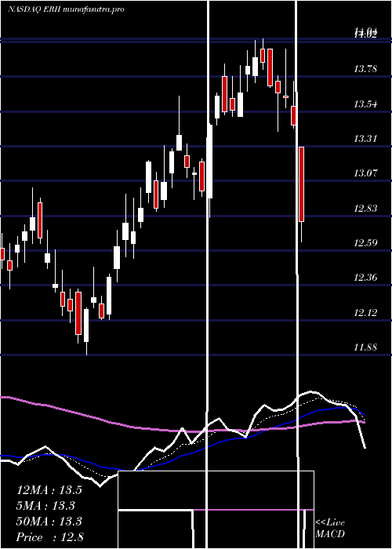Click the 12.59 price axis label

365,242
